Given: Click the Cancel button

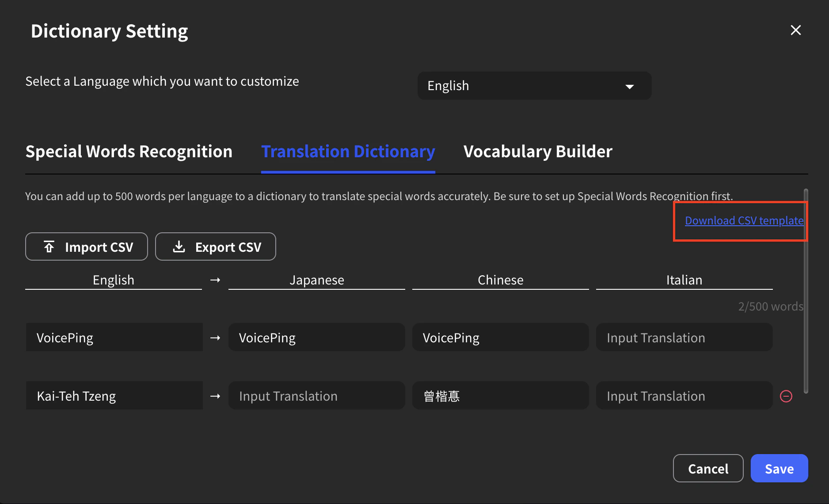Looking at the screenshot, I should [x=708, y=468].
